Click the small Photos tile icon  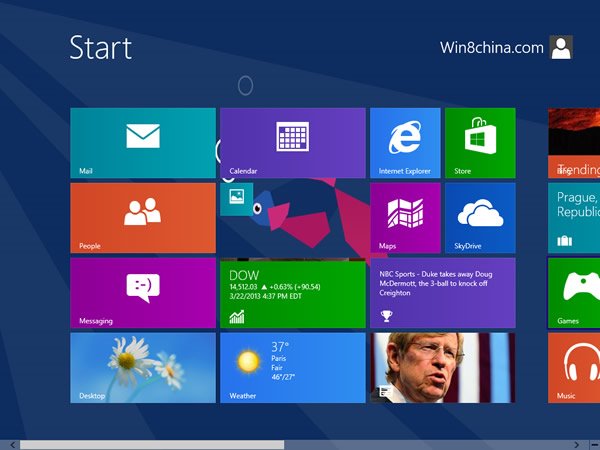[236, 197]
